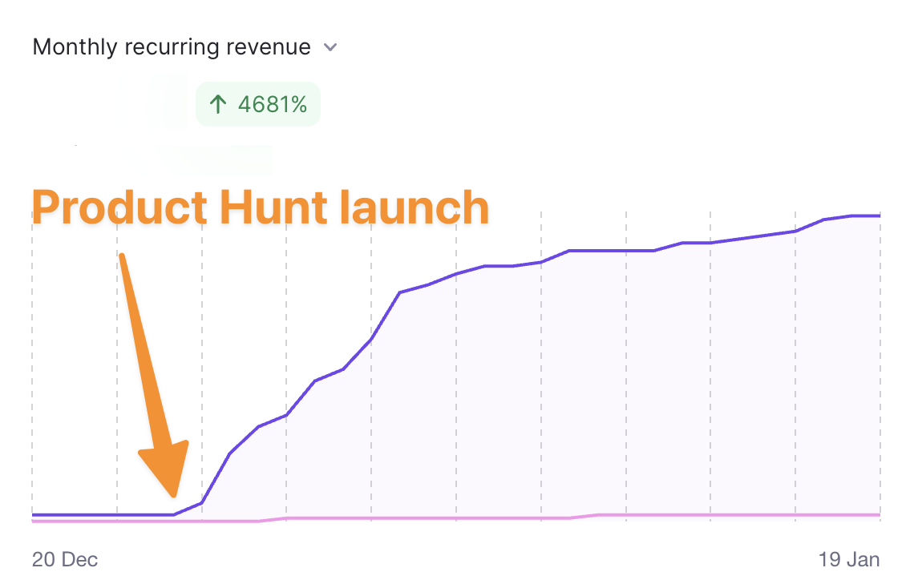Click the Product Hunt launch text label
The image size is (914, 588).
tap(260, 207)
